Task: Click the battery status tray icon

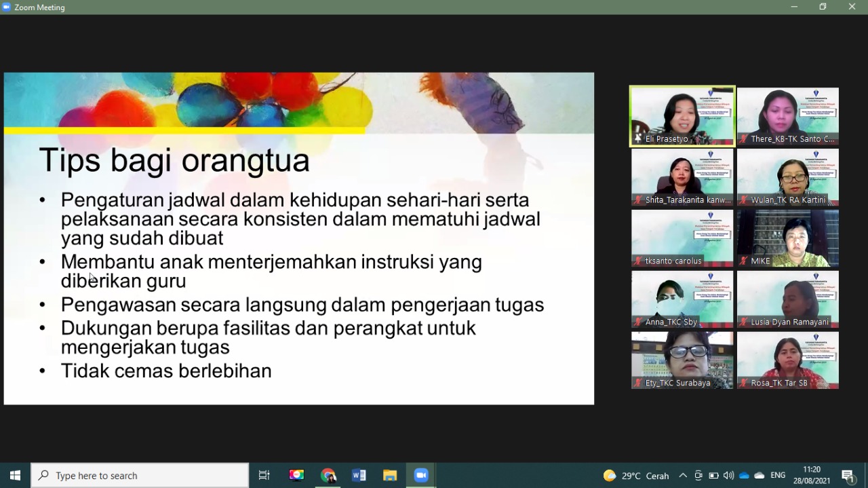Action: pyautogui.click(x=713, y=475)
